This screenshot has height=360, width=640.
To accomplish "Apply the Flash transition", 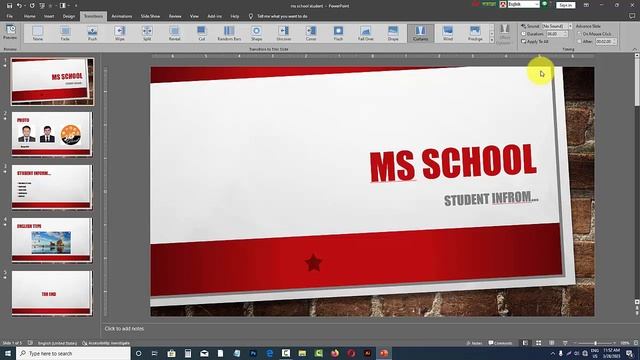I will (338, 33).
